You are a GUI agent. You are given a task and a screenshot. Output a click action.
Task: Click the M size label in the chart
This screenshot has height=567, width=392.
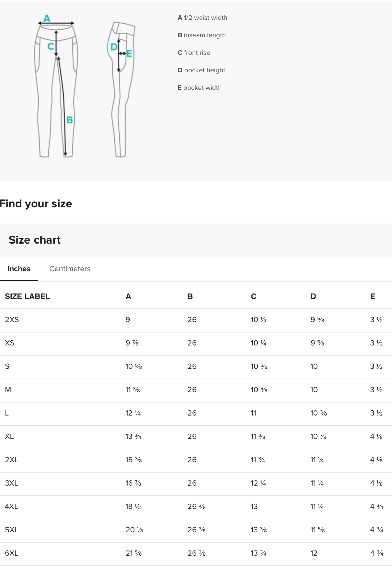click(8, 390)
